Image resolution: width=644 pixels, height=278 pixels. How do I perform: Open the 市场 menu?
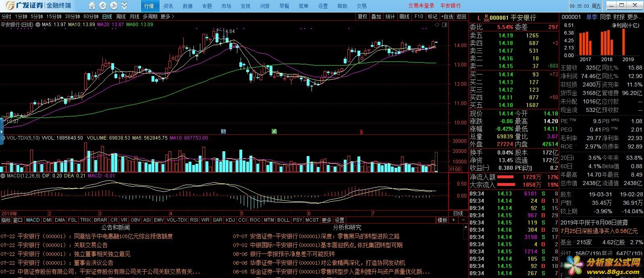pyautogui.click(x=226, y=6)
